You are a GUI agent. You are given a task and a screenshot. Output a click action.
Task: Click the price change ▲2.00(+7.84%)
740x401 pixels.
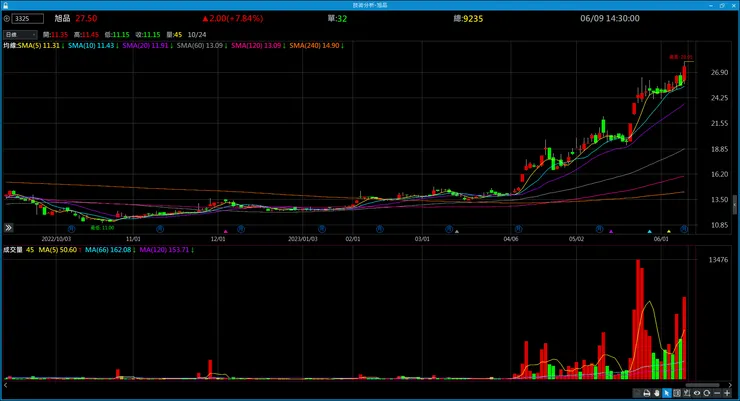tap(233, 18)
